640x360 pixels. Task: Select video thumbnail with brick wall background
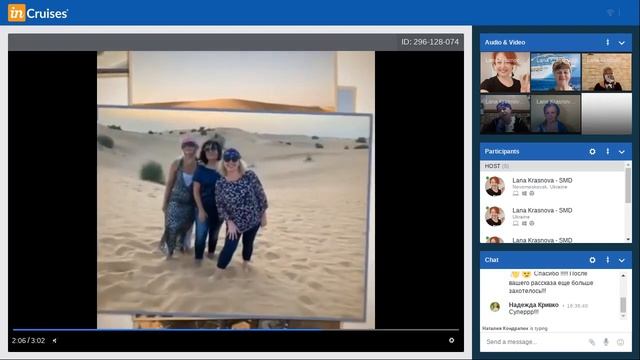(607, 72)
